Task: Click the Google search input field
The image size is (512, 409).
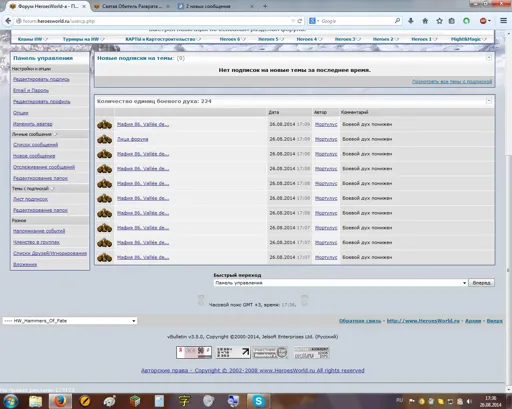Action: [357, 21]
